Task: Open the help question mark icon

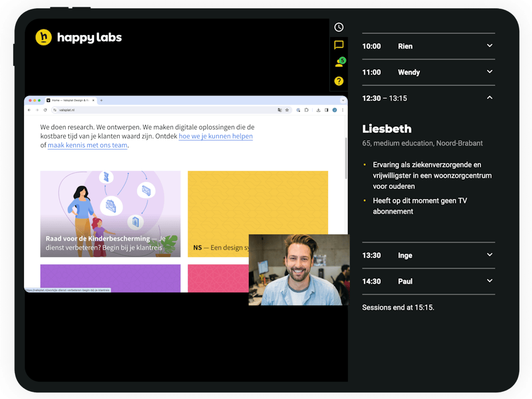Action: click(339, 81)
